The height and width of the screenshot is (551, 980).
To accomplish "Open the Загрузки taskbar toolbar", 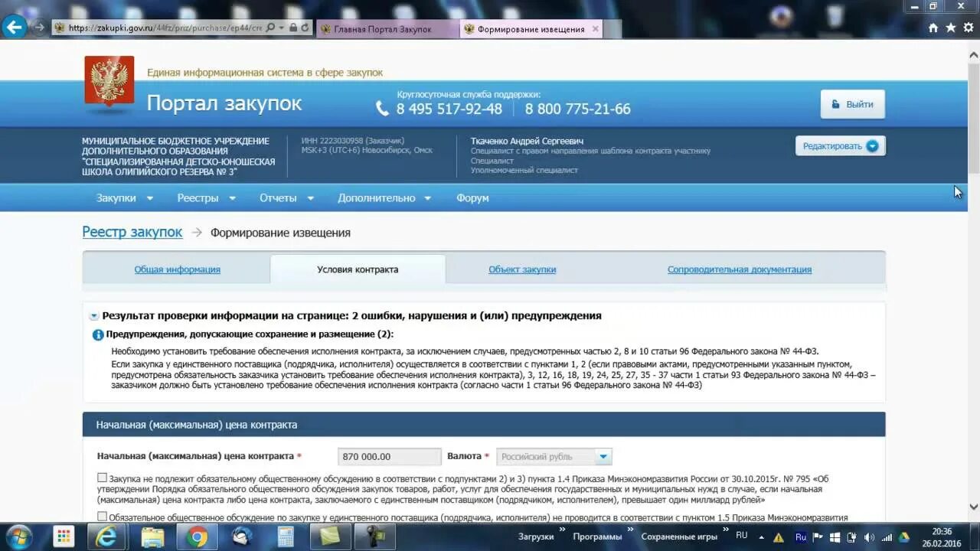I will [535, 536].
